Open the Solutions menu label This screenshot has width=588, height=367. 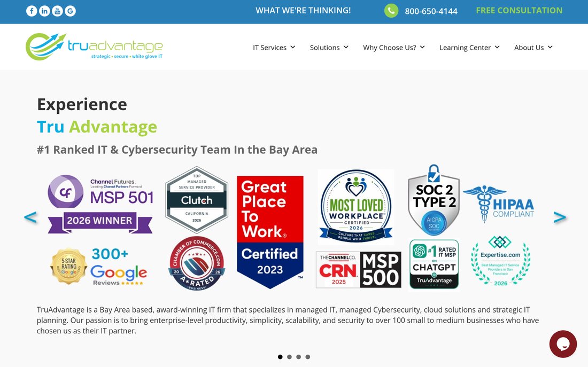point(325,48)
